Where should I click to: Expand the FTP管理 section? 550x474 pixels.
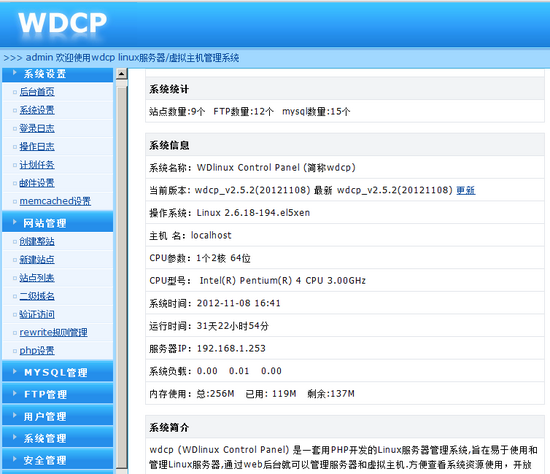tap(58, 394)
